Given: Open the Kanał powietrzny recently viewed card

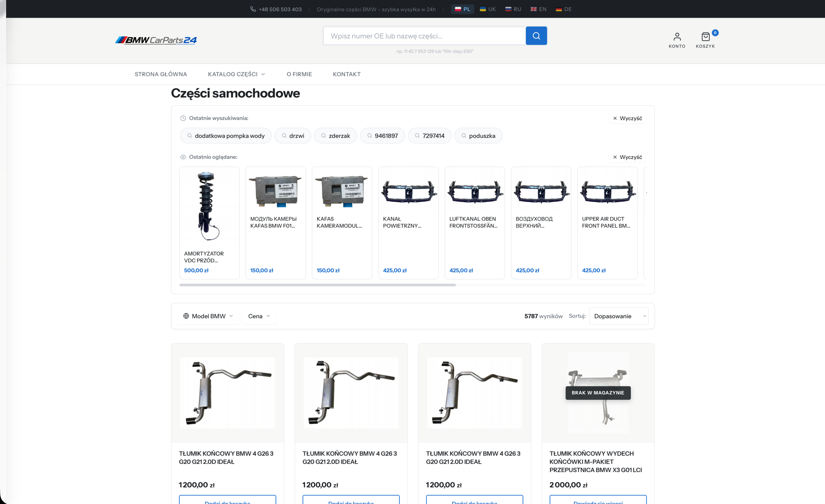Looking at the screenshot, I should 409,223.
